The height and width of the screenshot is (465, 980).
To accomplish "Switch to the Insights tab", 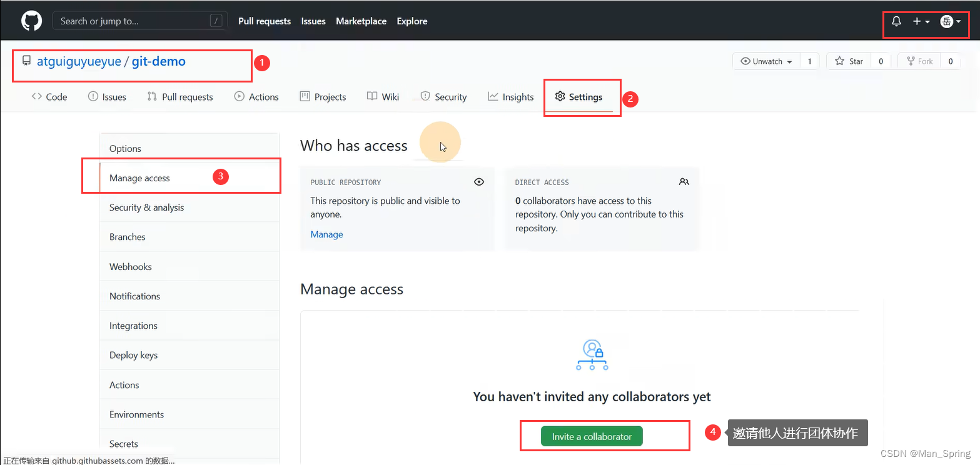I will 510,97.
